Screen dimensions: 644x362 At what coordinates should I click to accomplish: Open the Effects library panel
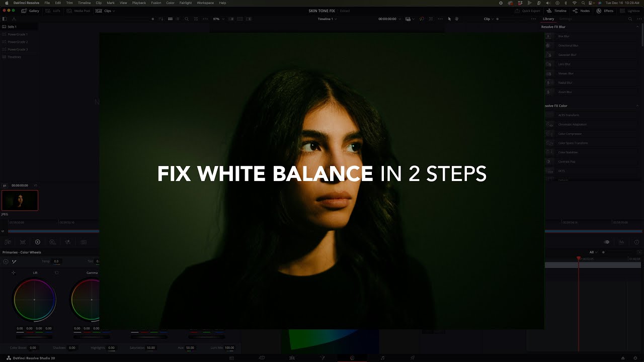[x=605, y=11]
